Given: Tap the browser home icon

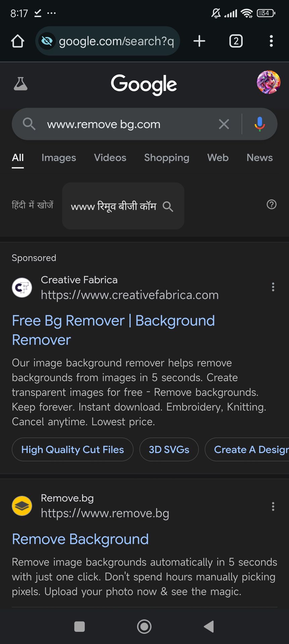Looking at the screenshot, I should click(x=18, y=41).
